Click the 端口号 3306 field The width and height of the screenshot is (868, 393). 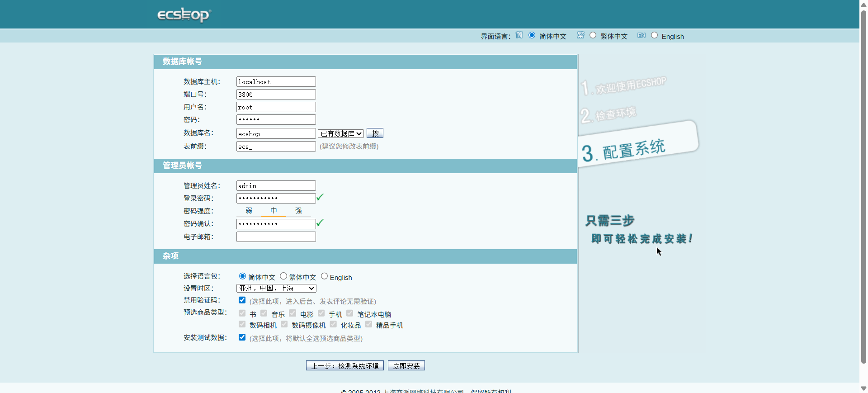pyautogui.click(x=276, y=94)
